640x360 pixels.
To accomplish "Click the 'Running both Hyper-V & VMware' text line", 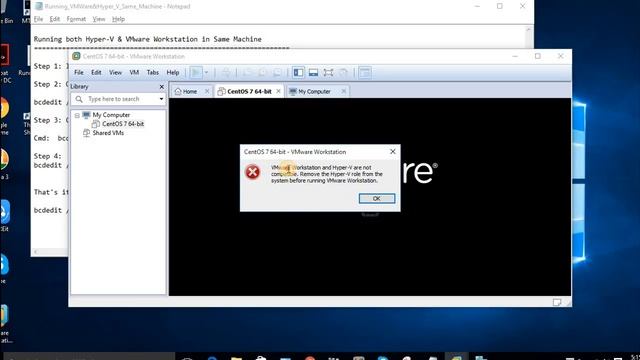I will (x=147, y=39).
